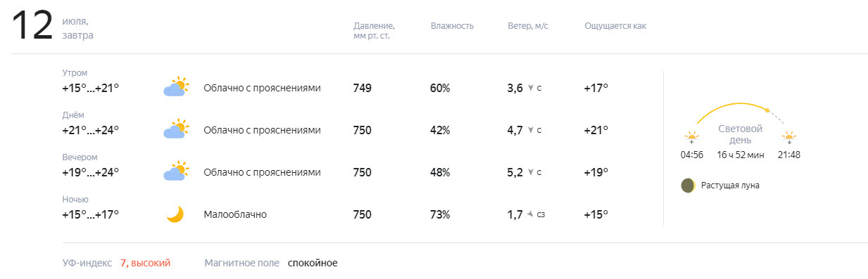
Task: Click the Ночью Малооблачно condition text
Action: click(235, 214)
